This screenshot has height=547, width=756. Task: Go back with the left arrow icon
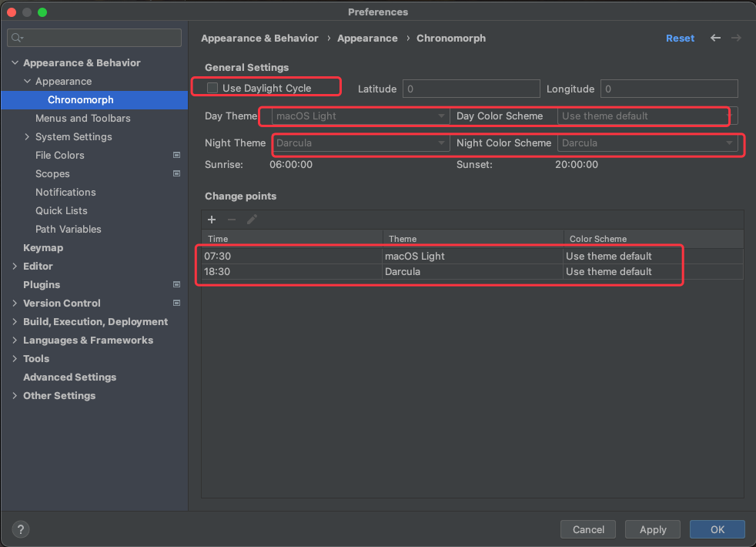[715, 38]
